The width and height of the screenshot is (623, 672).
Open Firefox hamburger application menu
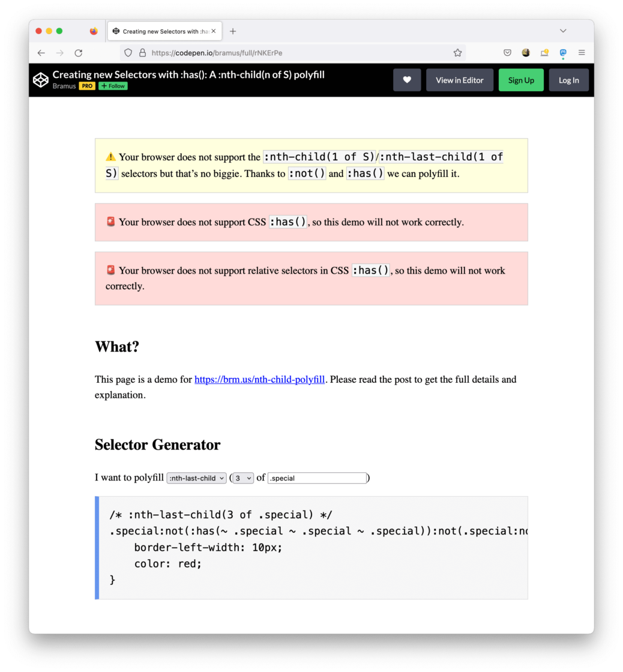tap(582, 53)
